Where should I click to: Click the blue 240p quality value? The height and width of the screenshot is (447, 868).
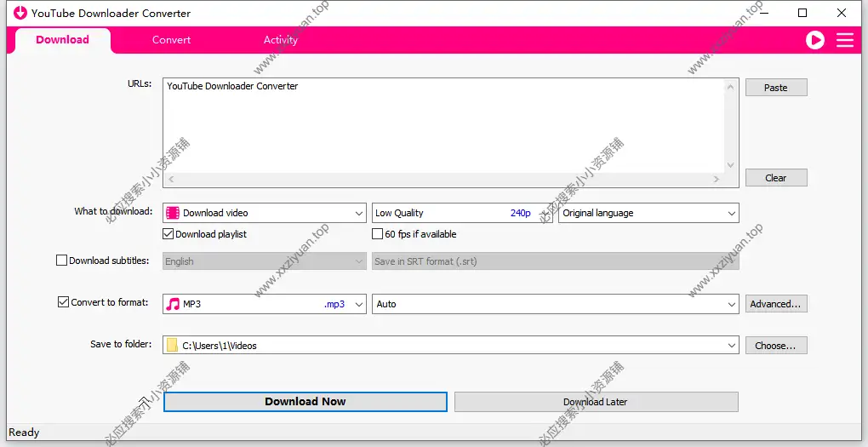520,213
